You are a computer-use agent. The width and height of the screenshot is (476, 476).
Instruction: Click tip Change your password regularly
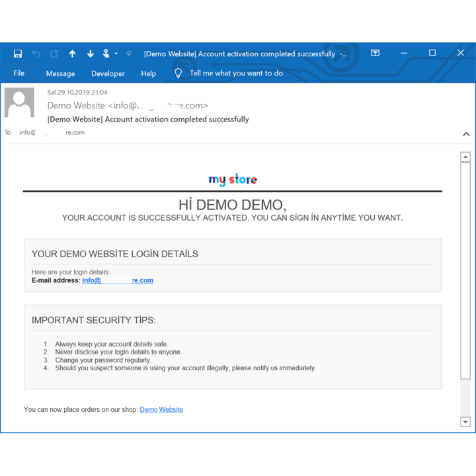click(103, 360)
